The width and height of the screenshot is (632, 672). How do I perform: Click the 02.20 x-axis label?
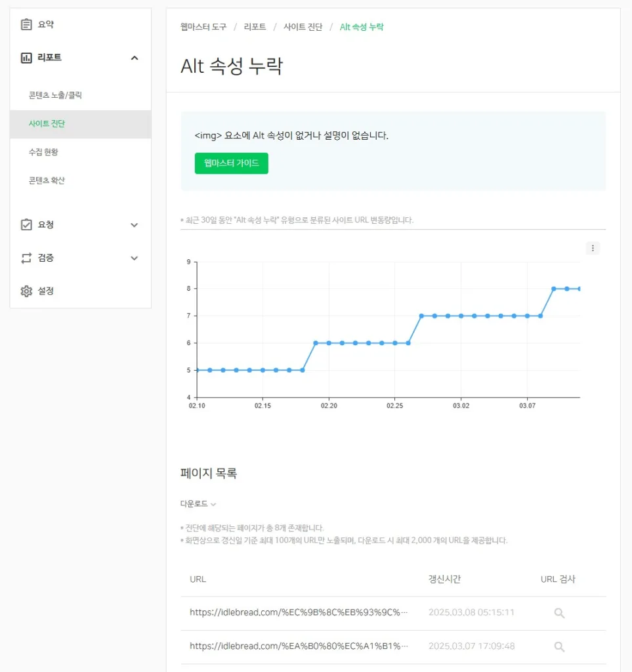tap(329, 406)
